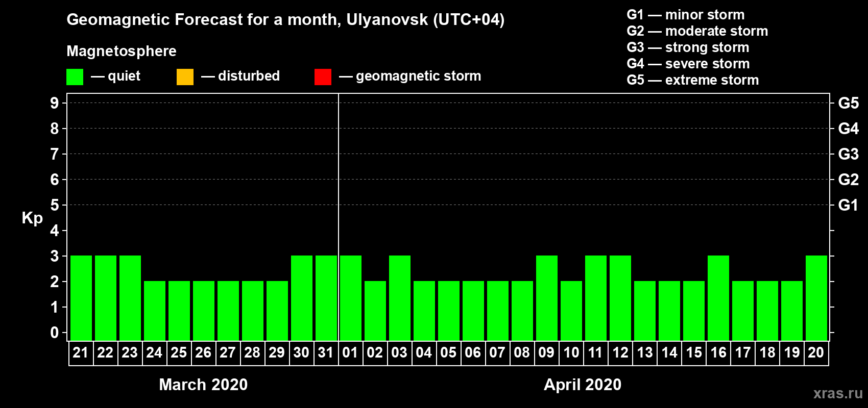Click the date cell 14 in April
The width and height of the screenshot is (868, 408).
click(x=669, y=353)
